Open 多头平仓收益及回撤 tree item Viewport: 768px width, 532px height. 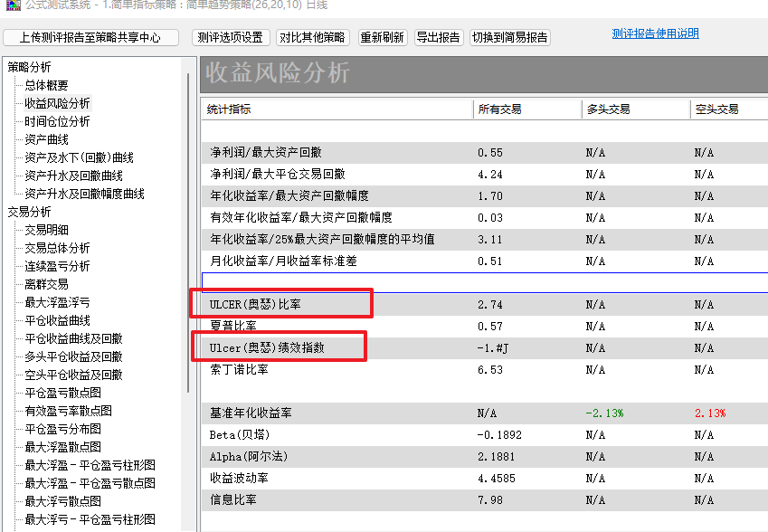click(74, 356)
